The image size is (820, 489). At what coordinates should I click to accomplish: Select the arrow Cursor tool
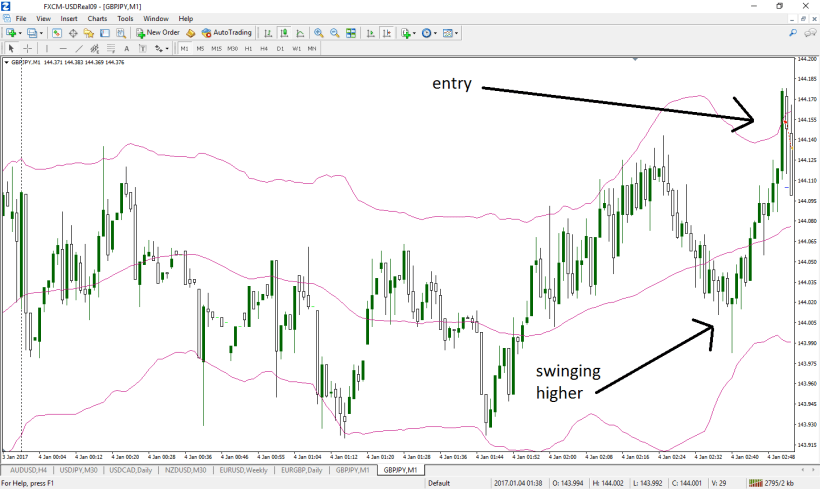point(11,48)
